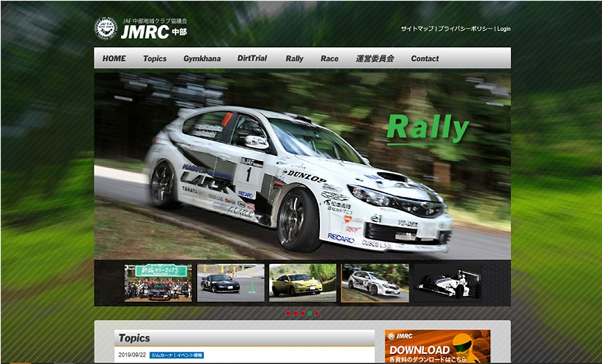The image size is (602, 364).
Task: Click the Topics section heading
Action: 134,338
